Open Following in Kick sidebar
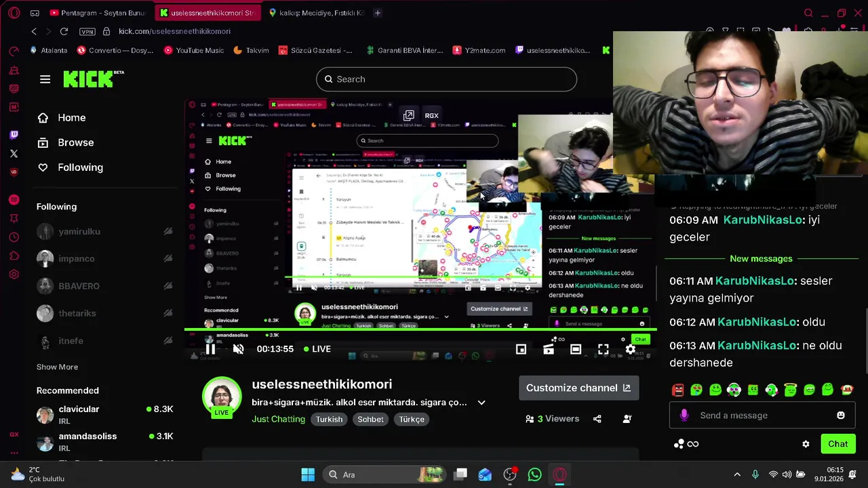The height and width of the screenshot is (488, 868). coord(70,167)
